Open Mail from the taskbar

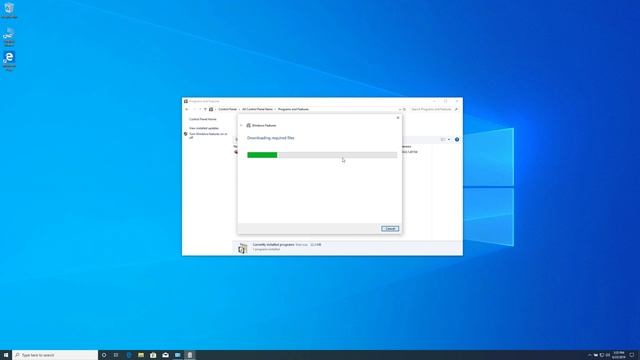(165, 355)
